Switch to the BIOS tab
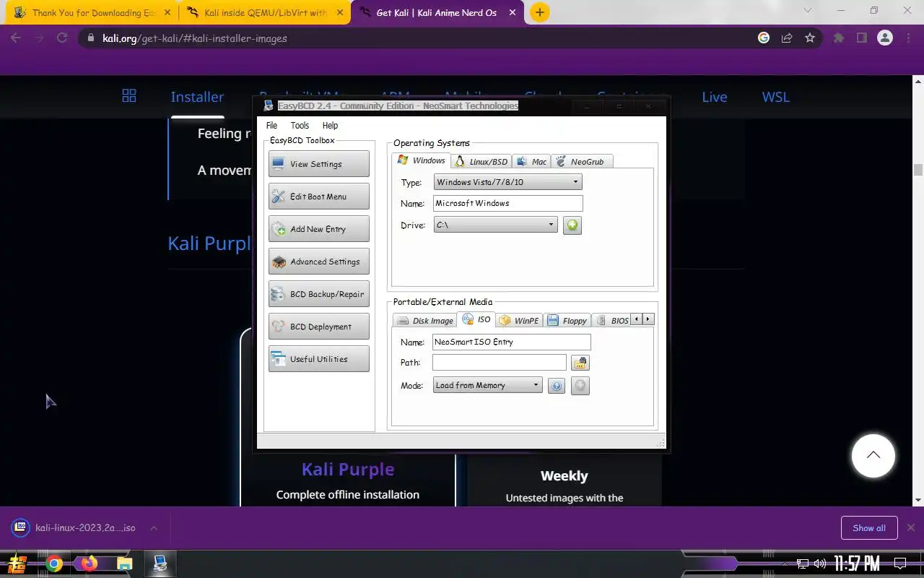 612,320
